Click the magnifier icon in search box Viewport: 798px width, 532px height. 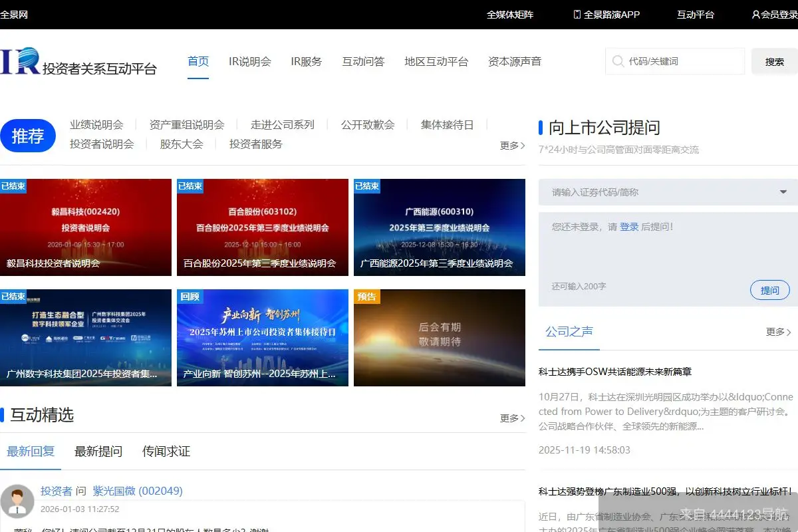click(x=618, y=61)
